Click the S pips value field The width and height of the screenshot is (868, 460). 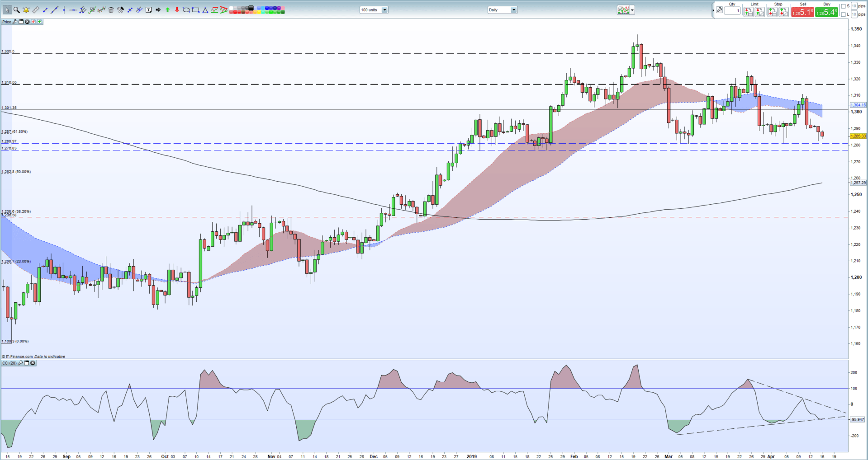[854, 6]
